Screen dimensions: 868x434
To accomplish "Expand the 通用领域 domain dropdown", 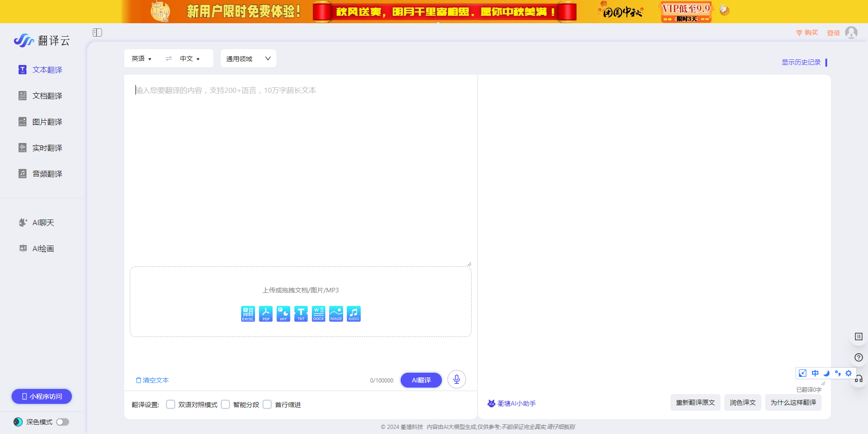I will pos(249,58).
